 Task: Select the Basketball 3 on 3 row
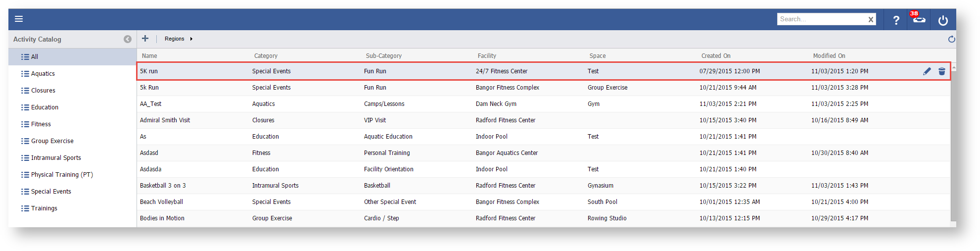163,186
